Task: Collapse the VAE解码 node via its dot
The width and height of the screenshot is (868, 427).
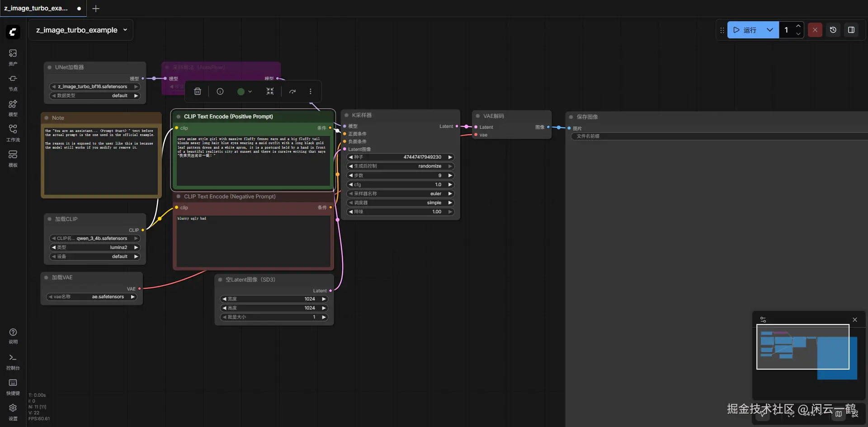Action: pyautogui.click(x=478, y=116)
